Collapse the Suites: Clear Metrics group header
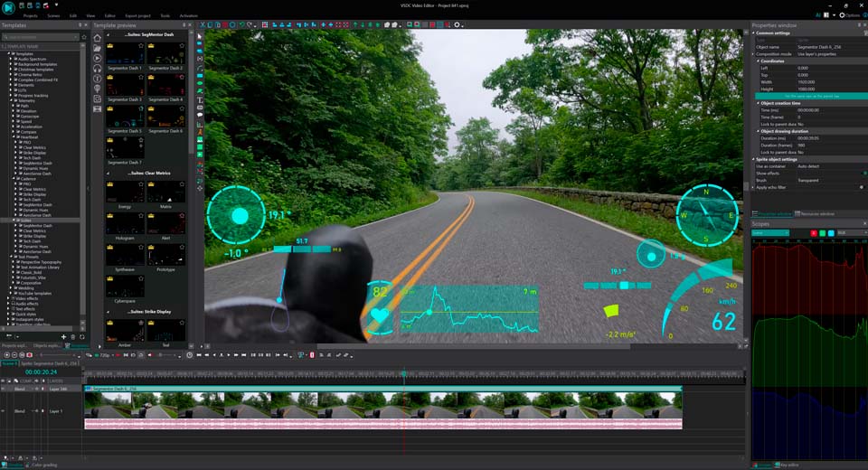This screenshot has width=868, height=470. tap(108, 174)
